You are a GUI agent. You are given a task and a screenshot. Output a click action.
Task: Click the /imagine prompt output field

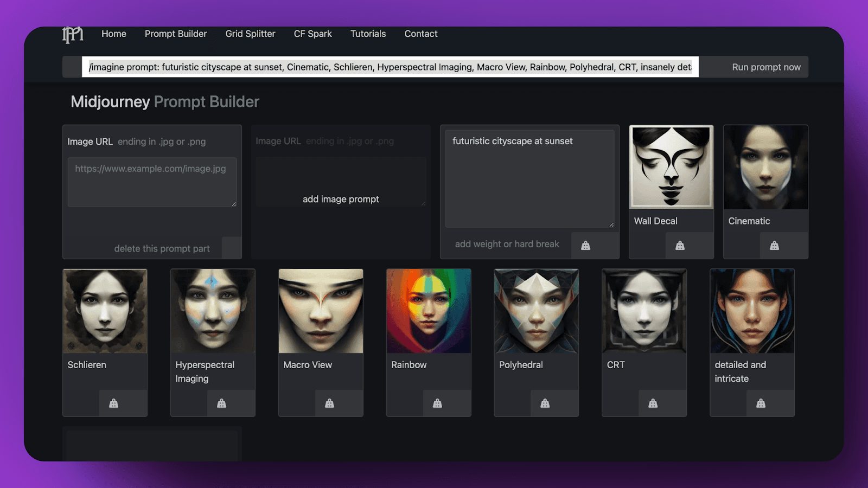coord(390,67)
